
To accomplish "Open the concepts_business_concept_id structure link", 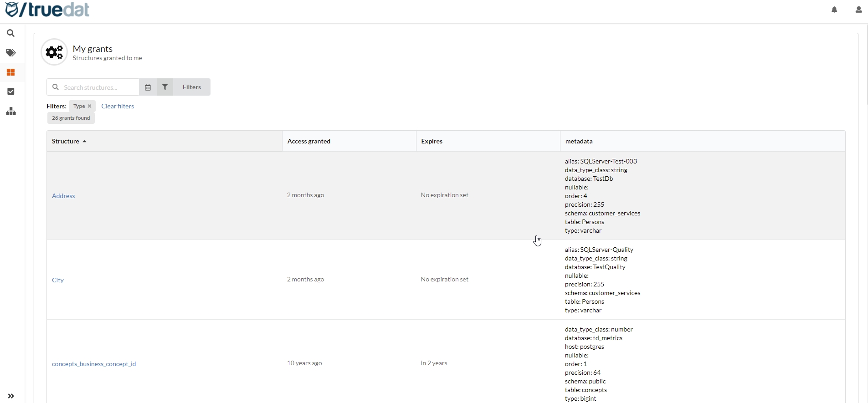I will pos(94,364).
